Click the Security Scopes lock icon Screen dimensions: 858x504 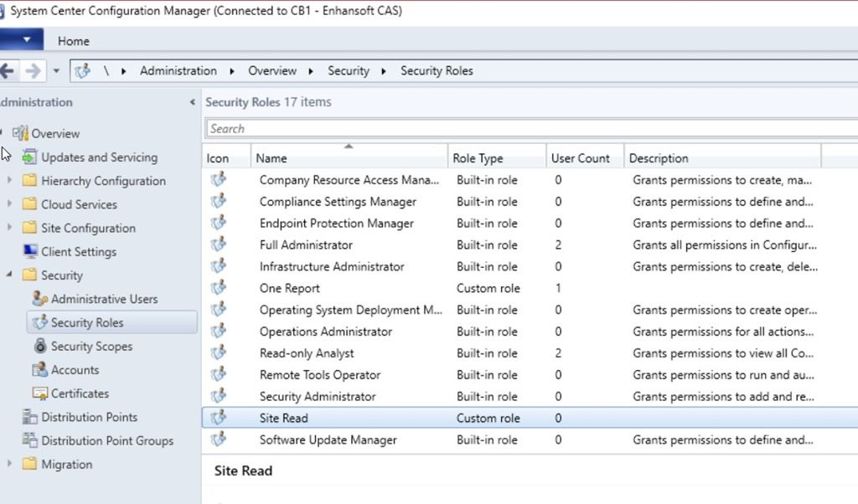[x=40, y=346]
